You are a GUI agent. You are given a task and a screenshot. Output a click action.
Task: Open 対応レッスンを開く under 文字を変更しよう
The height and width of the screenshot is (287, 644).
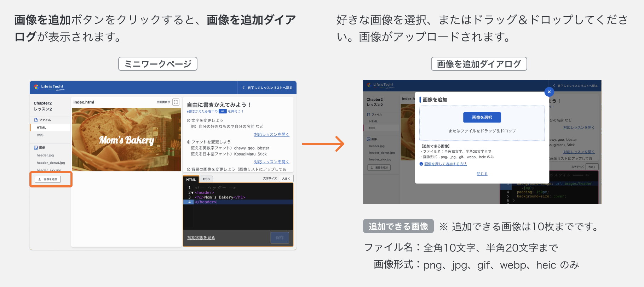(x=271, y=135)
